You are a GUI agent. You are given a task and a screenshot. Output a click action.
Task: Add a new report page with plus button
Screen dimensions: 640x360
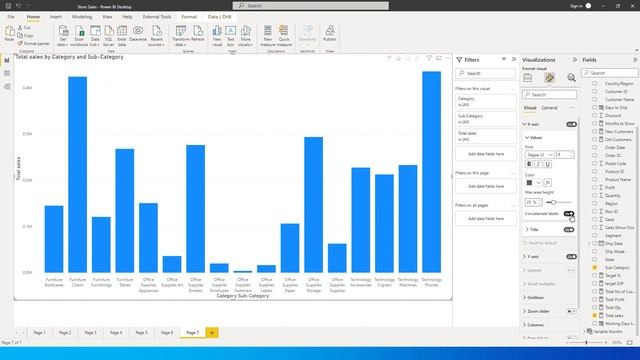tap(212, 333)
